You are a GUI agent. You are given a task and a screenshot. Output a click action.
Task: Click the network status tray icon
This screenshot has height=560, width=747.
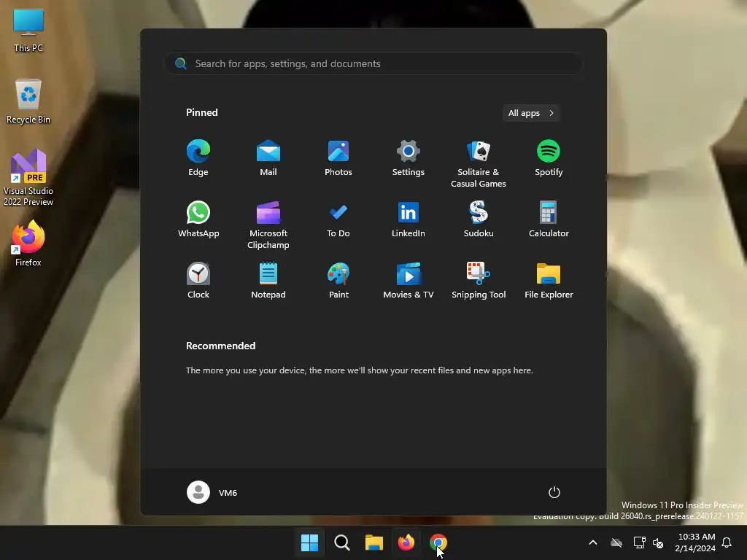639,542
